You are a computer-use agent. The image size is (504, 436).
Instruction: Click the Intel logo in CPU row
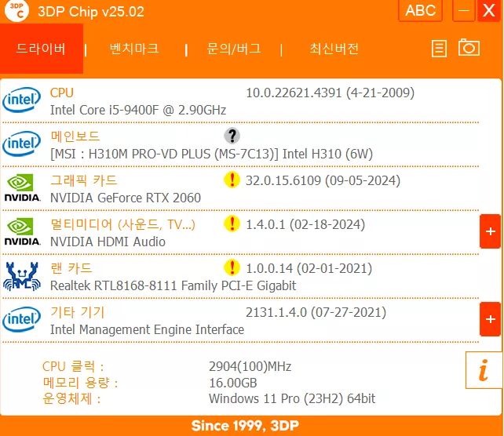point(21,100)
